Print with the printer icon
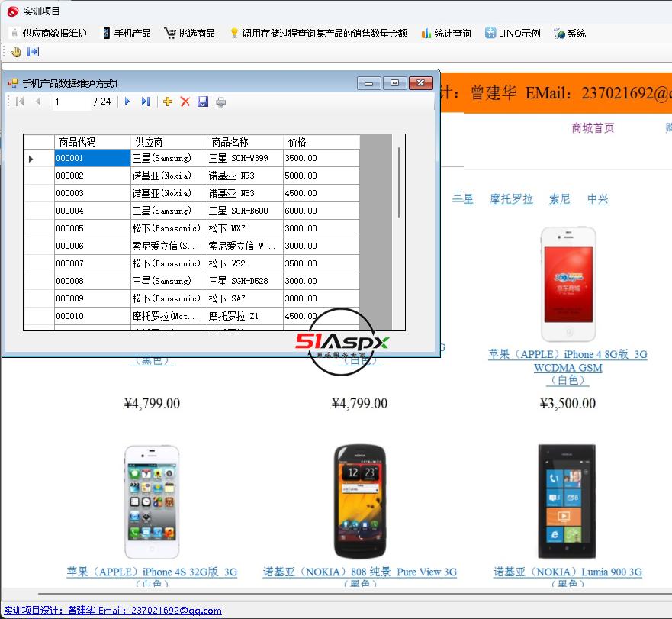The height and width of the screenshot is (619, 672). tap(220, 102)
